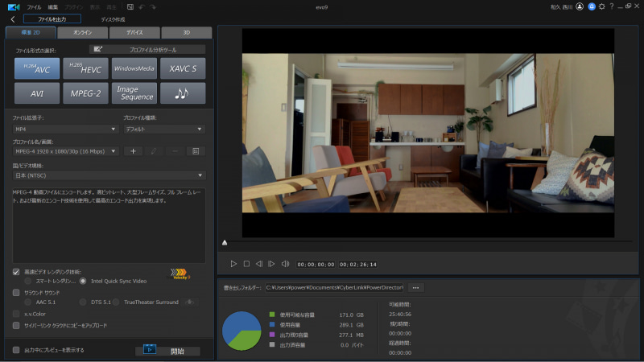Image resolution: width=644 pixels, height=362 pixels.
Task: Open the 再生 menu
Action: coord(111,7)
